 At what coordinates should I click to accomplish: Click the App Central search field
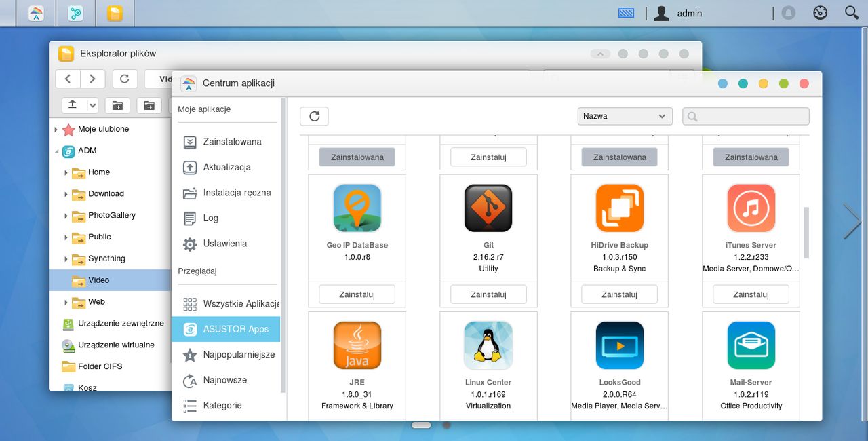pos(746,116)
